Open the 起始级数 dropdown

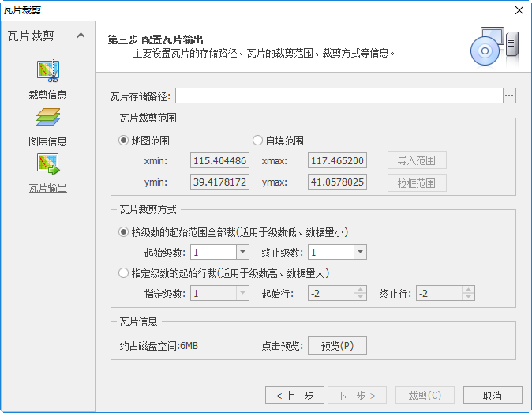242,253
